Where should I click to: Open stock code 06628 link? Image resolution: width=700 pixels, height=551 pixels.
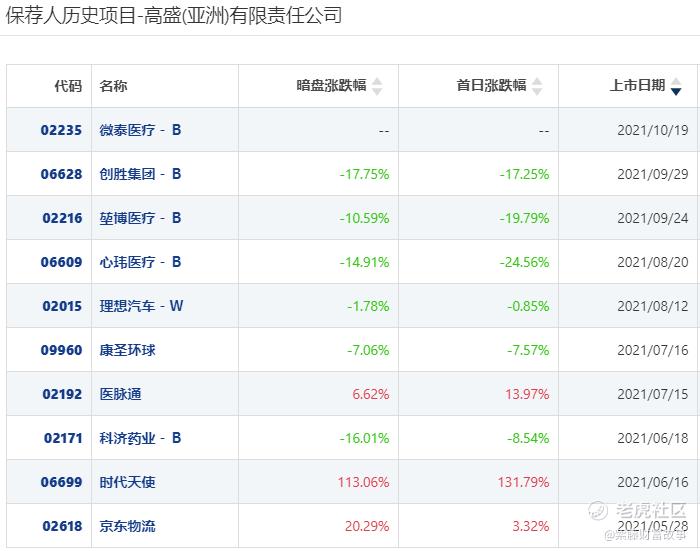[x=61, y=174]
